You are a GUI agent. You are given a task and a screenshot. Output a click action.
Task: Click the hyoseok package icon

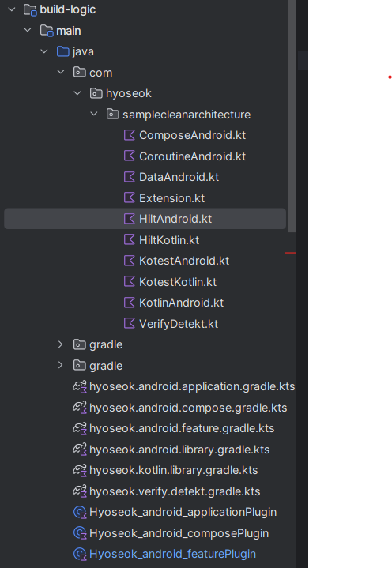pos(96,93)
